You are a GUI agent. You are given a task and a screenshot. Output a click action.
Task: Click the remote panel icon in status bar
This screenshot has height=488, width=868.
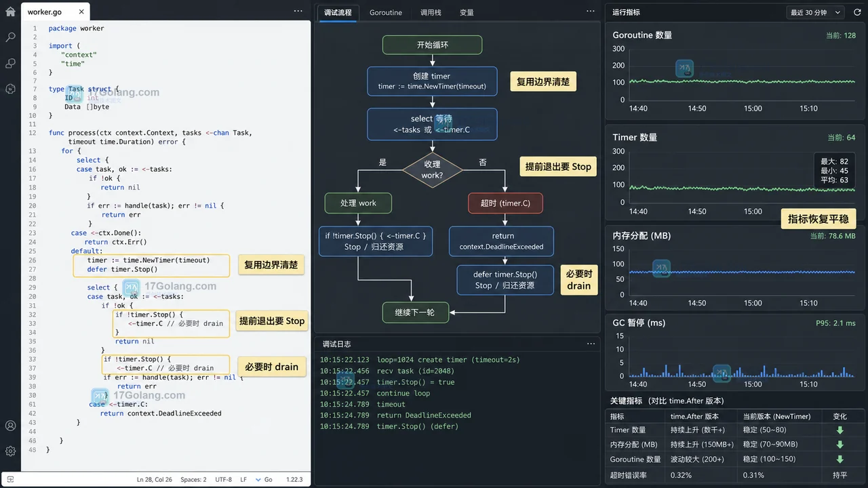coord(10,479)
